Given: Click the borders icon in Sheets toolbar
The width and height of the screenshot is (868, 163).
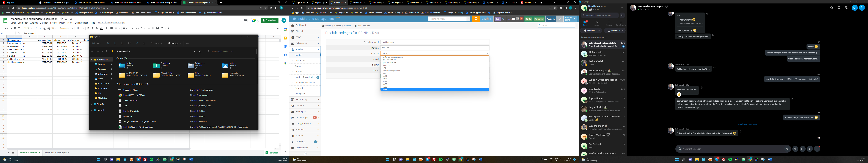Looking at the screenshot, I should click(112, 28).
